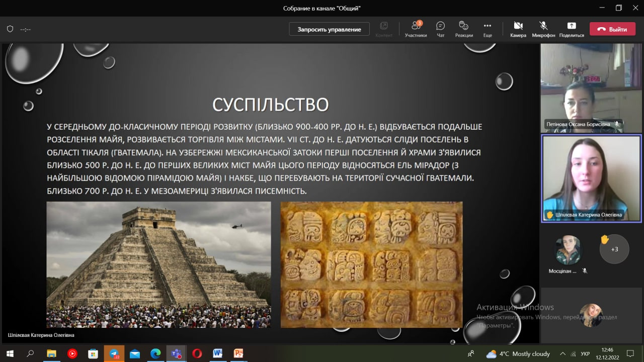Leave the meeting with Выйти button
This screenshot has width=644, height=362.
(x=612, y=29)
